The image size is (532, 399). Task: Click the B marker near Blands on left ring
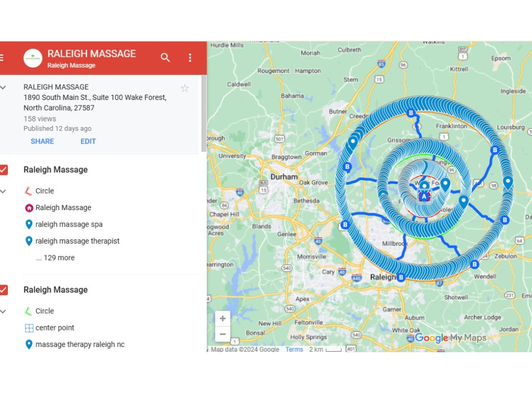345,225
